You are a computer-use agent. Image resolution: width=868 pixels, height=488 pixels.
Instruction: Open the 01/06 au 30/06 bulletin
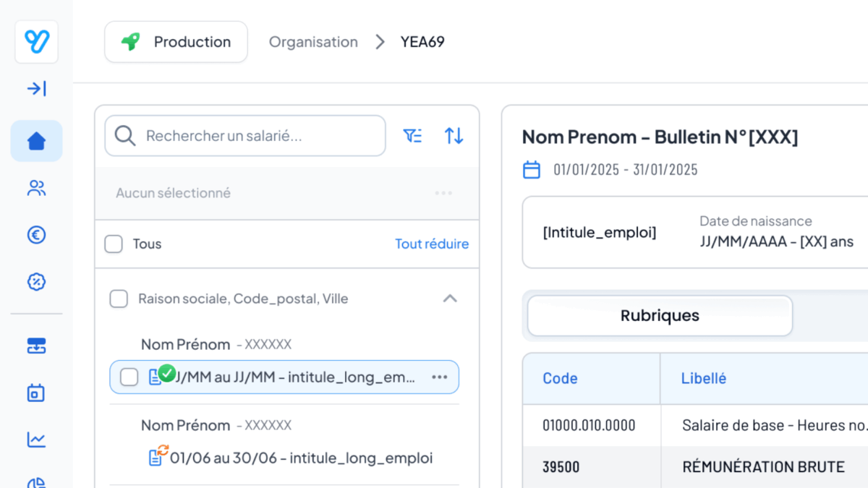[300, 458]
